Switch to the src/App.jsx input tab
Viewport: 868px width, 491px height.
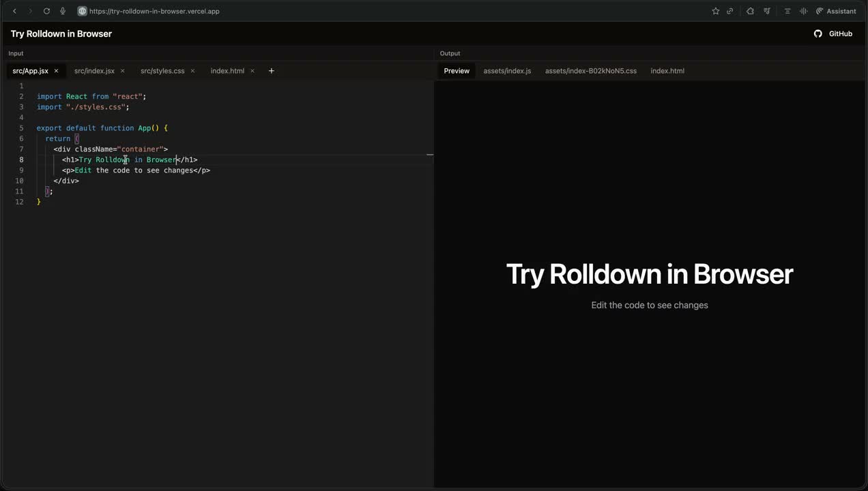click(x=30, y=71)
